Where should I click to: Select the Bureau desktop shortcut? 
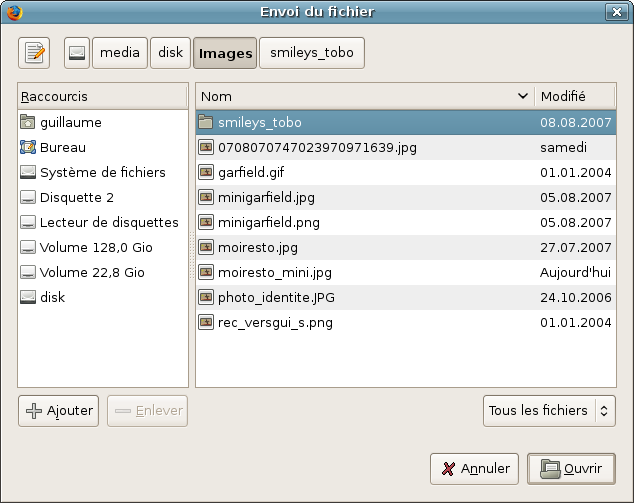point(62,147)
